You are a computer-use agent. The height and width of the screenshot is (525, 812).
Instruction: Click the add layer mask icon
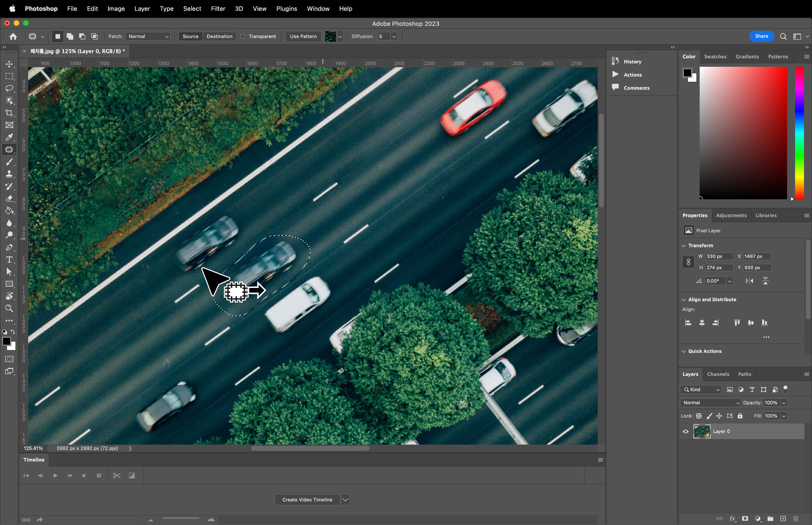click(745, 519)
